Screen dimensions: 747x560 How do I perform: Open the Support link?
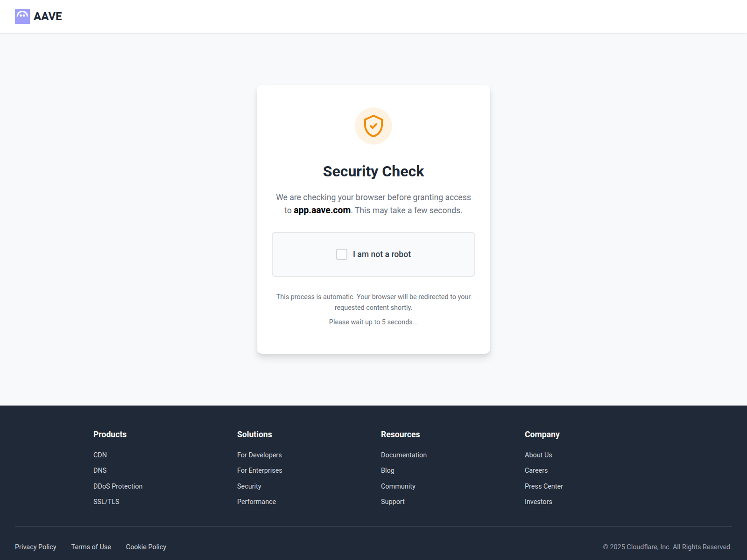(393, 502)
